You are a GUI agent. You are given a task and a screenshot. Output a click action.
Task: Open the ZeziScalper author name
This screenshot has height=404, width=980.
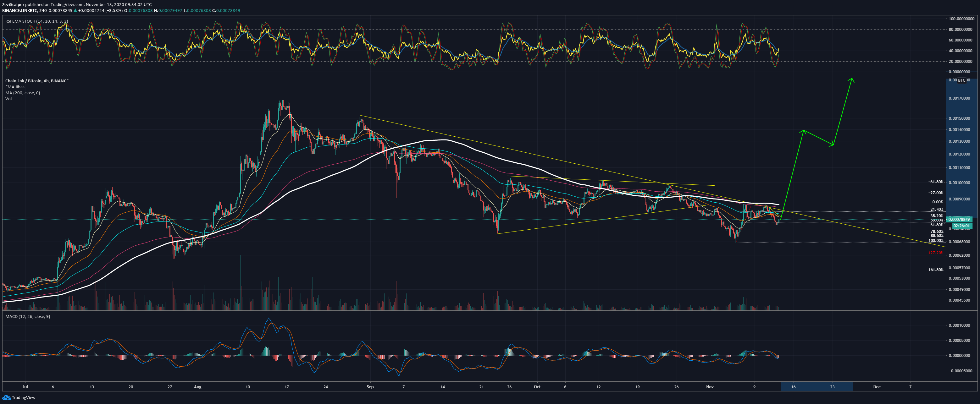[13, 5]
